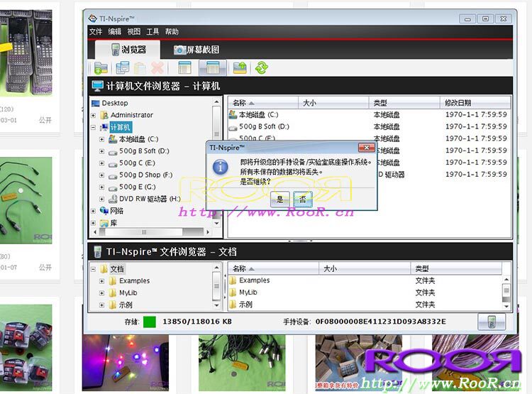Switch to the 屏幕截图 screenshot tab
The height and width of the screenshot is (394, 532).
tap(196, 50)
